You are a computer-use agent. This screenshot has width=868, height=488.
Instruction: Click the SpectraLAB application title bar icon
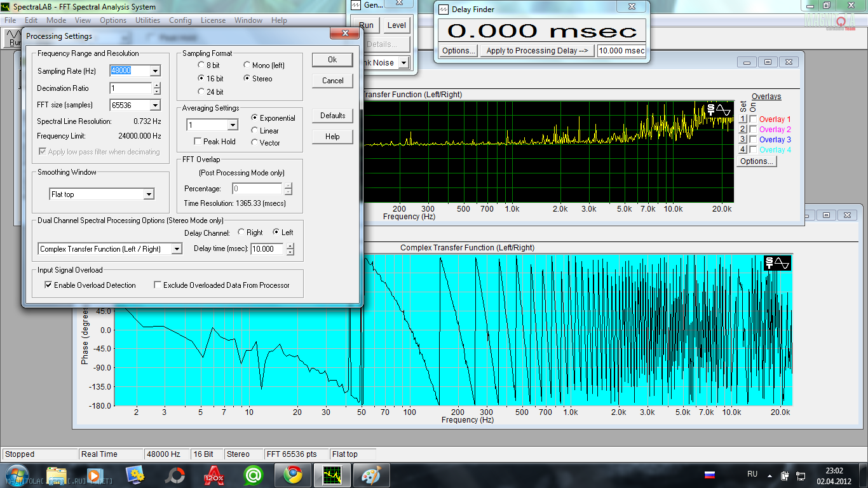6,7
